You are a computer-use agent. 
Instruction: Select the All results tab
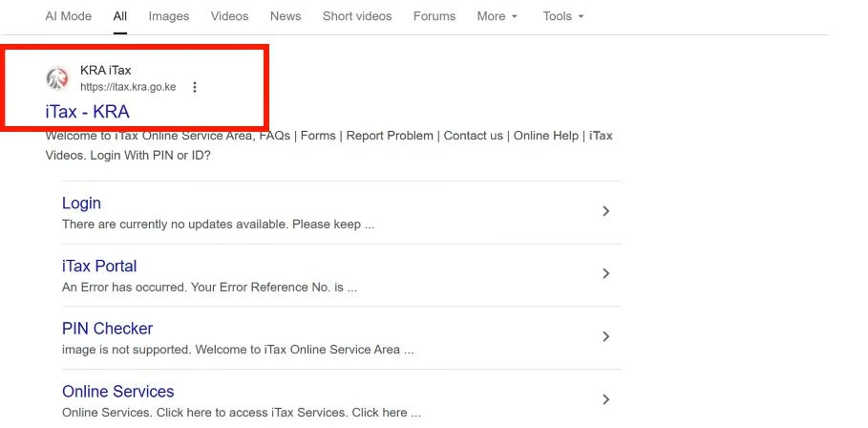[120, 16]
